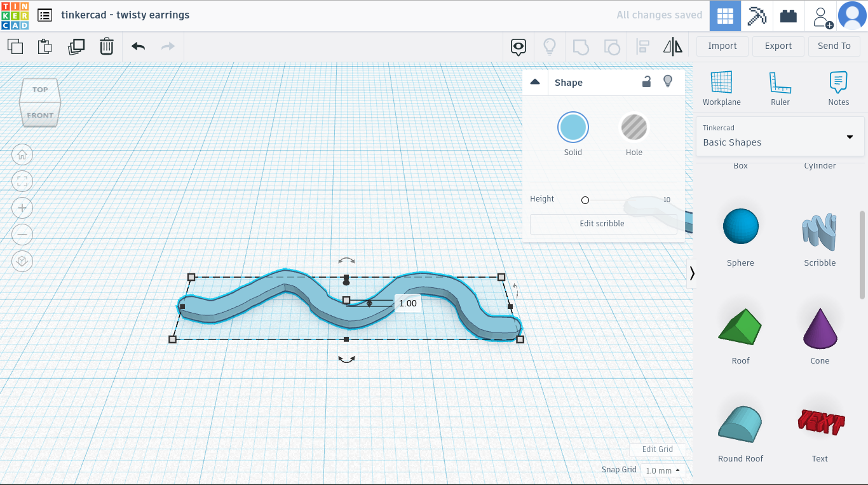
Task: Click the Export button
Action: (778, 46)
